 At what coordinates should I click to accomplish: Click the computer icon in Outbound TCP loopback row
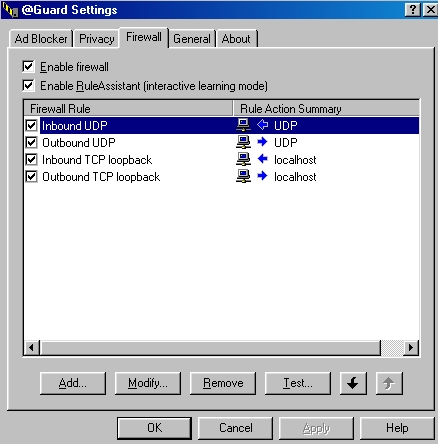243,176
